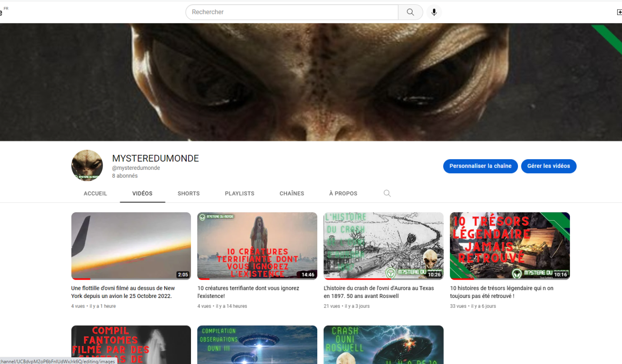
Task: Focus the Rechercher search field
Action: click(292, 12)
